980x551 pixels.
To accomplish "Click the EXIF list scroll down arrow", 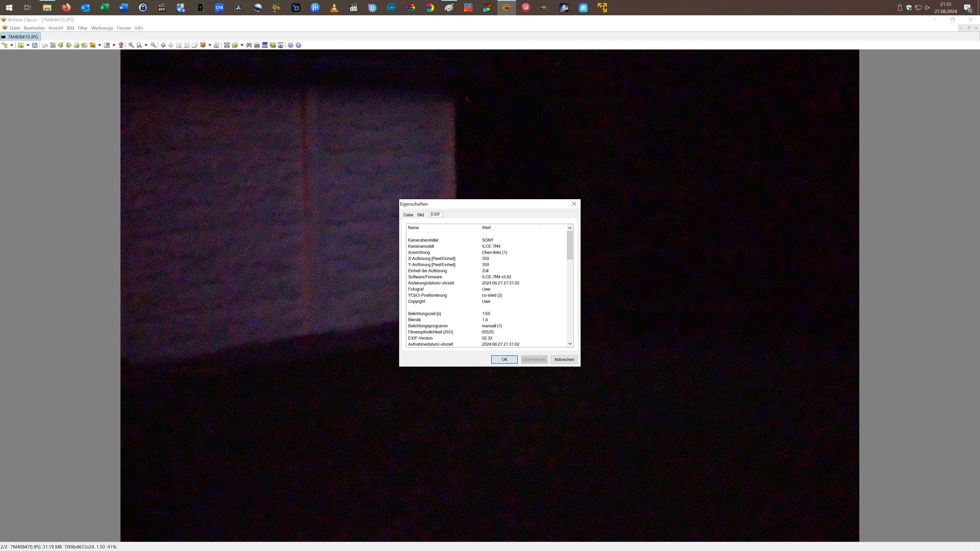I will [570, 344].
